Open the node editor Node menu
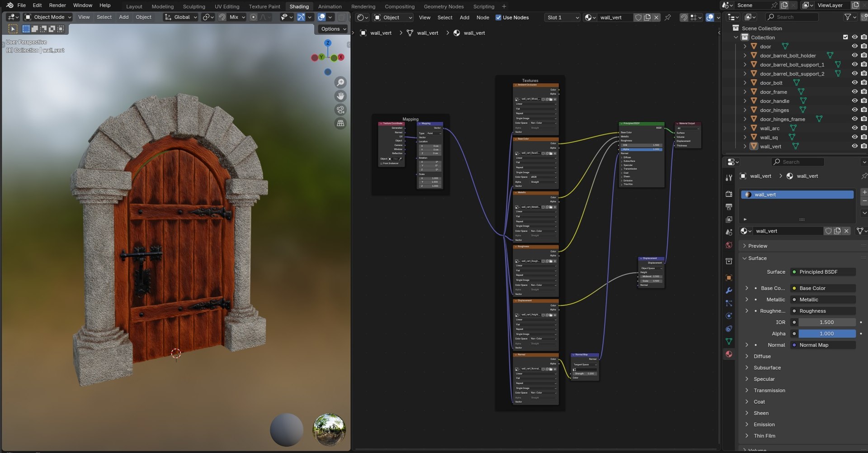868x453 pixels. (x=482, y=18)
